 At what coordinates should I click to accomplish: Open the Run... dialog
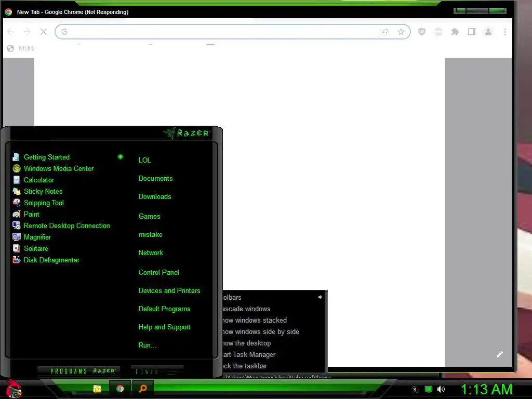coord(148,345)
